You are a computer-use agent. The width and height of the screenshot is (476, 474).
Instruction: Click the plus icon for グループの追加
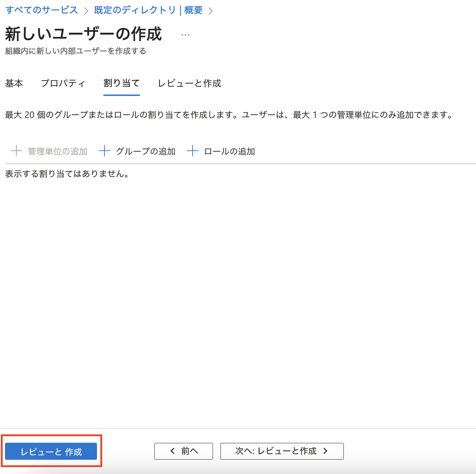[x=104, y=151]
